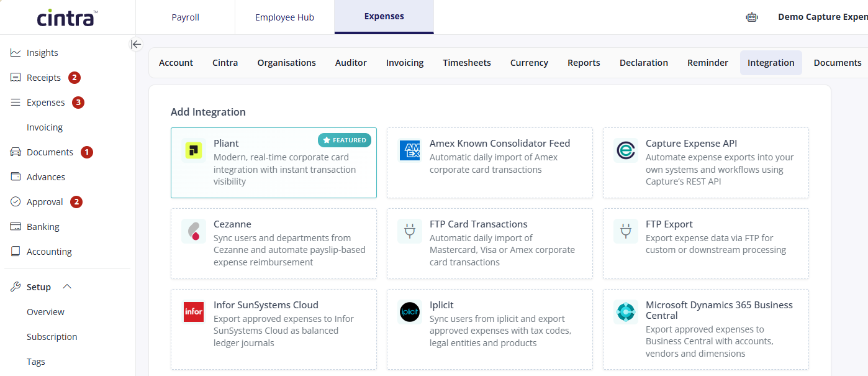Image resolution: width=868 pixels, height=376 pixels.
Task: Click the Banking card icon
Action: 16,227
